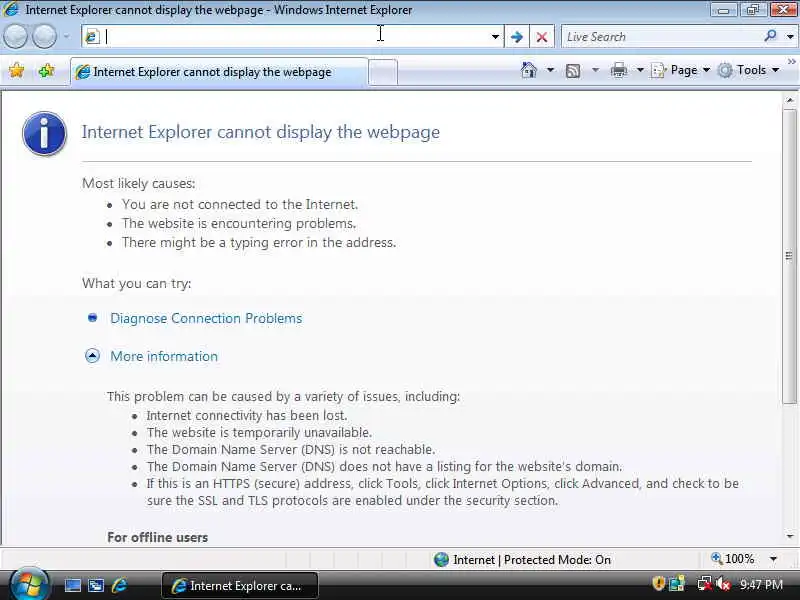
Task: Click the Internet Explorer taskbar button
Action: tap(240, 586)
